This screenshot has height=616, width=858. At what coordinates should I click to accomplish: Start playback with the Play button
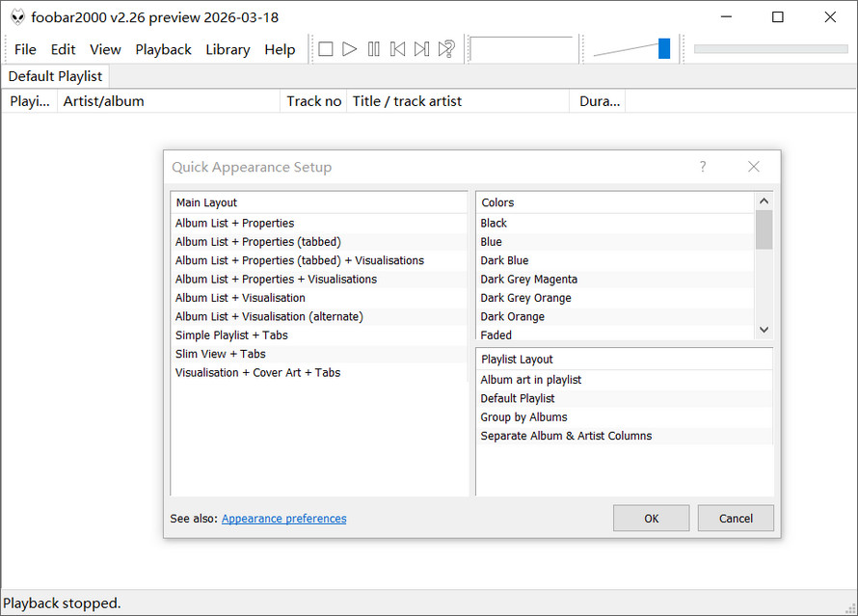pyautogui.click(x=349, y=49)
